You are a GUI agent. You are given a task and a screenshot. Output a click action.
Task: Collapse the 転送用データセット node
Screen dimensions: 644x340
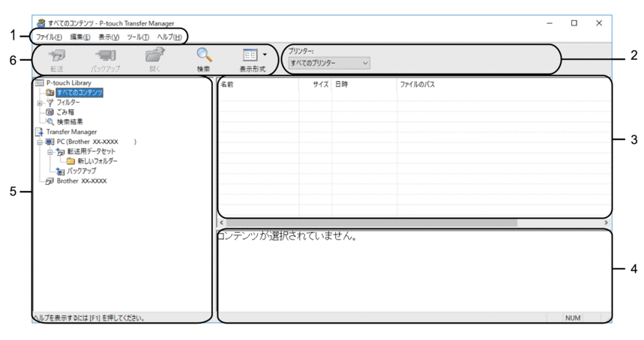point(49,152)
